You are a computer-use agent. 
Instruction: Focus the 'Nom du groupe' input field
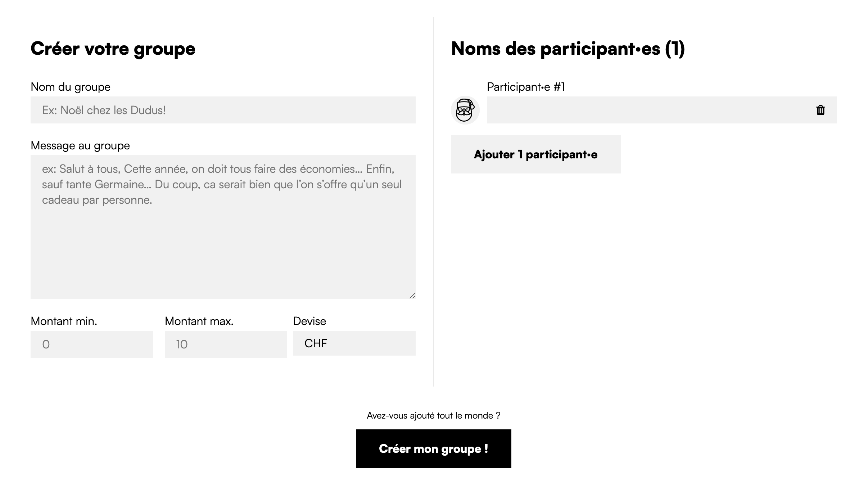coord(223,110)
